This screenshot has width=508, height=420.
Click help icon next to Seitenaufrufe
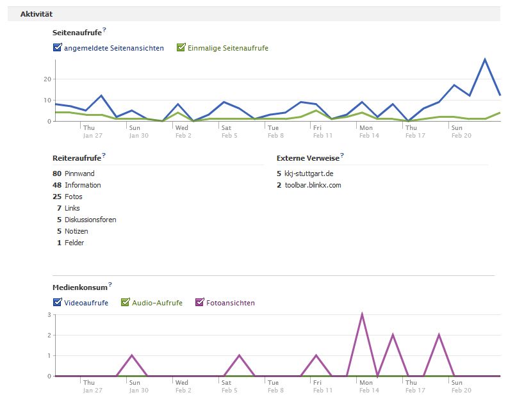104,30
